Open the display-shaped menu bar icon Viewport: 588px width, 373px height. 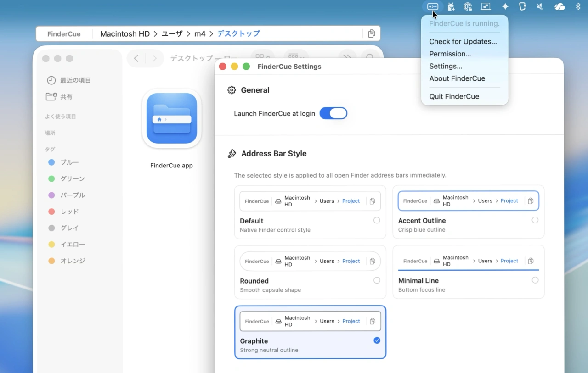486,6
